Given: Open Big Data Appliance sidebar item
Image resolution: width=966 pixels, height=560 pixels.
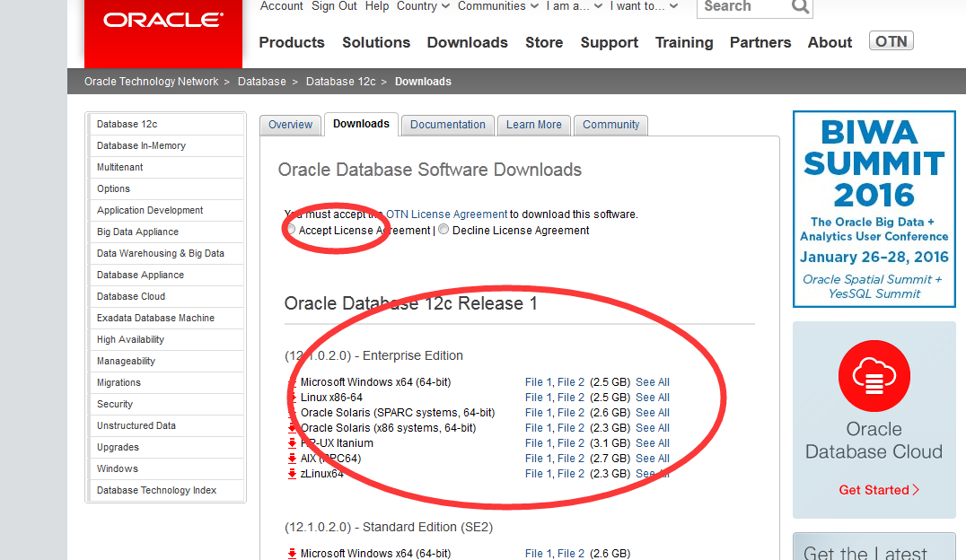Looking at the screenshot, I should (166, 232).
